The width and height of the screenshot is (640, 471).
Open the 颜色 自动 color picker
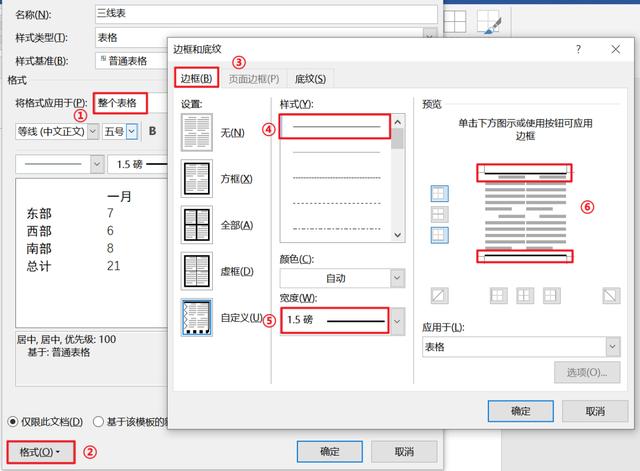click(x=397, y=277)
